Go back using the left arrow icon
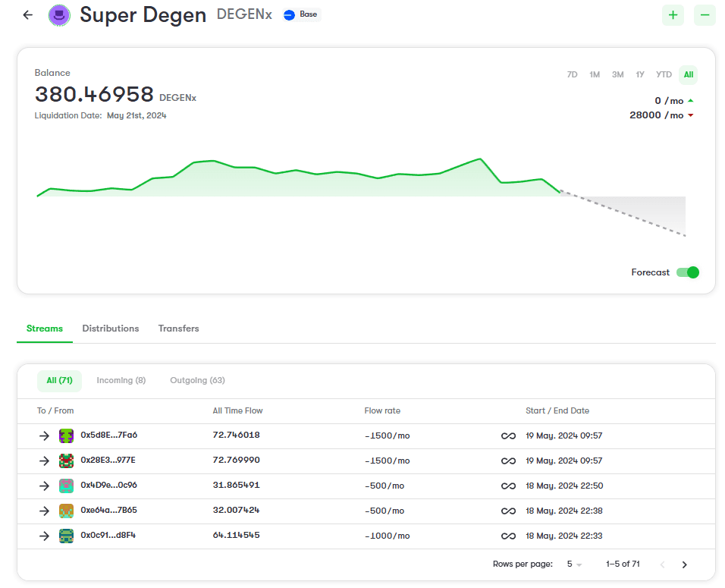Screen dimensions: 725x588 tap(28, 15)
